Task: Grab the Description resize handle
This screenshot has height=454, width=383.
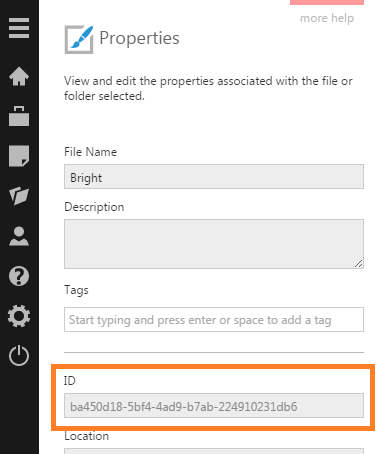Action: pos(358,264)
